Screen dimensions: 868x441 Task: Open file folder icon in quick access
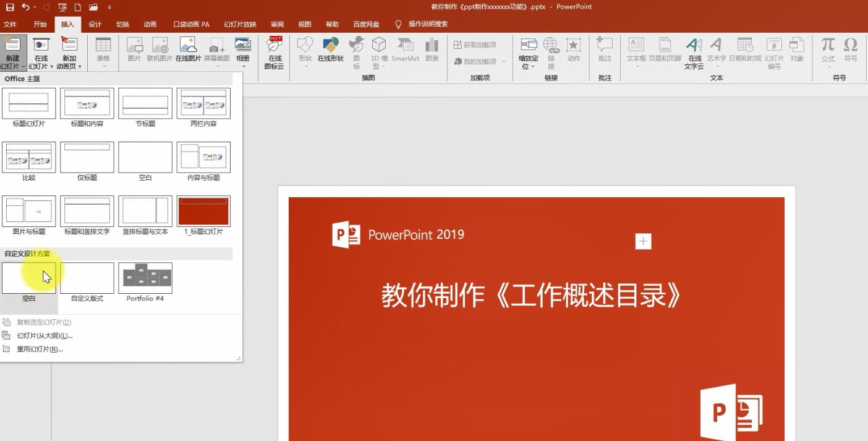tap(93, 7)
